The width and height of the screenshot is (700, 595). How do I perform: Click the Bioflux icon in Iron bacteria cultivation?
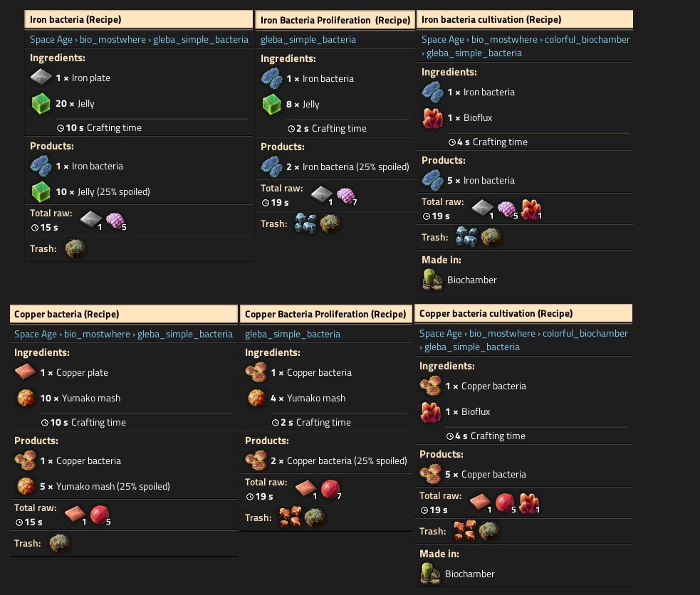click(x=432, y=118)
